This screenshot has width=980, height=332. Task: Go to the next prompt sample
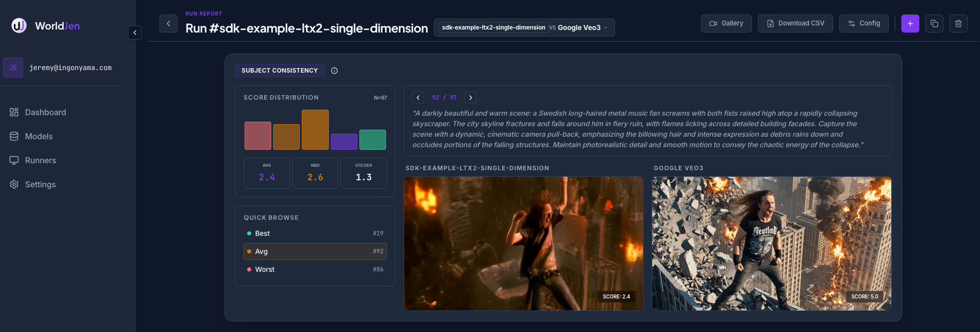tap(470, 98)
